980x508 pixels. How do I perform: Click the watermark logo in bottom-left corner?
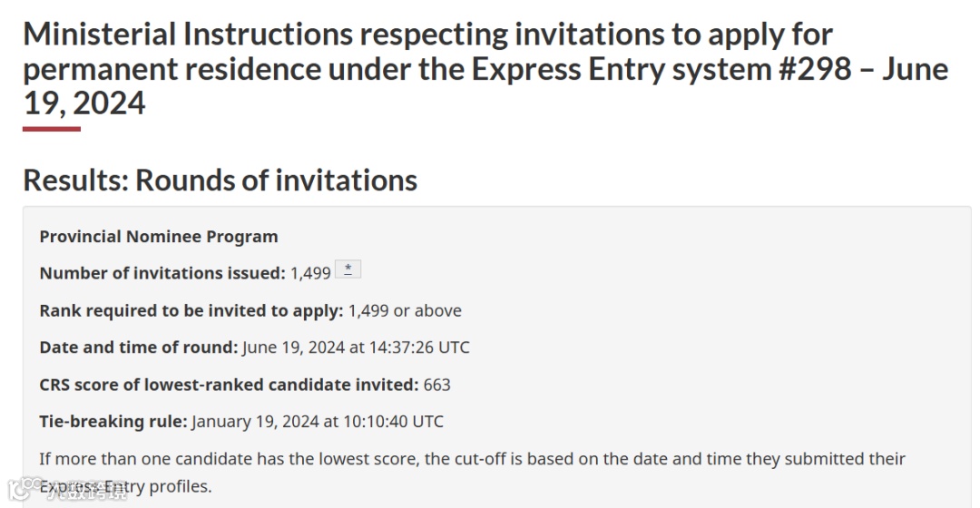(x=15, y=489)
